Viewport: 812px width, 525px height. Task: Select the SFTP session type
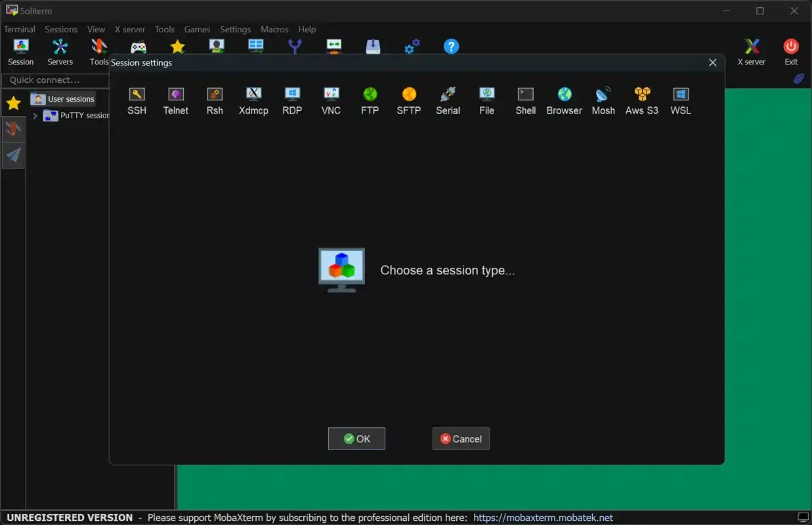point(409,102)
